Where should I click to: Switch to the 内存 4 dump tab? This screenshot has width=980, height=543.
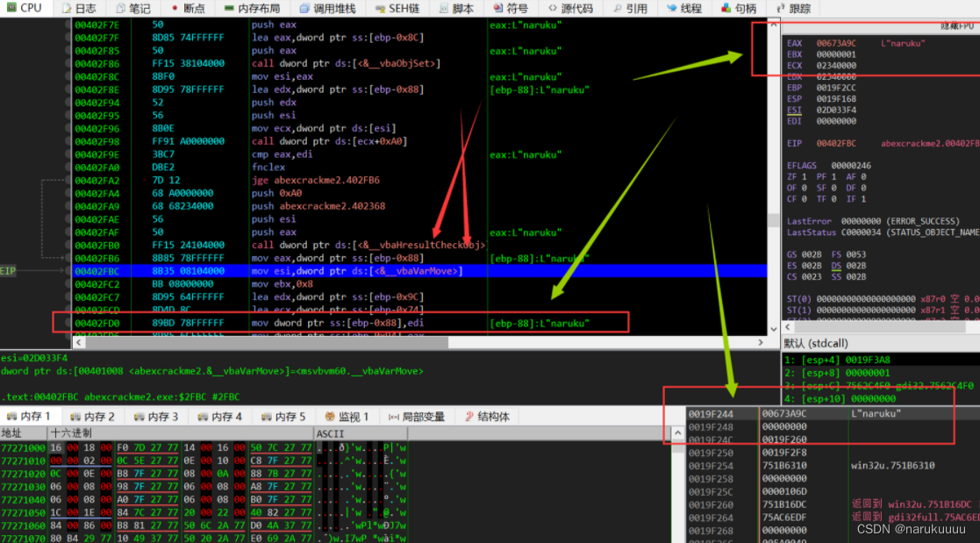220,416
